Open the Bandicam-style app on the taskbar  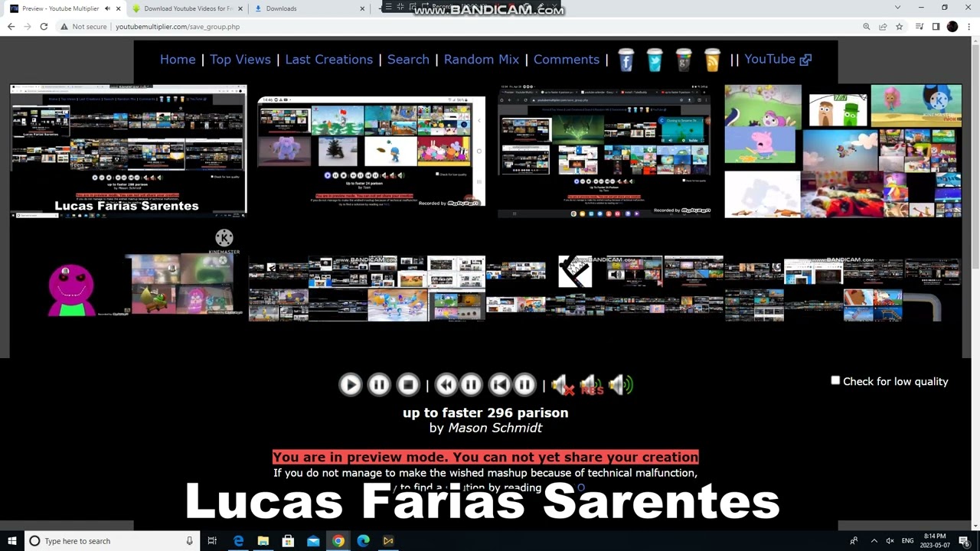(x=388, y=541)
